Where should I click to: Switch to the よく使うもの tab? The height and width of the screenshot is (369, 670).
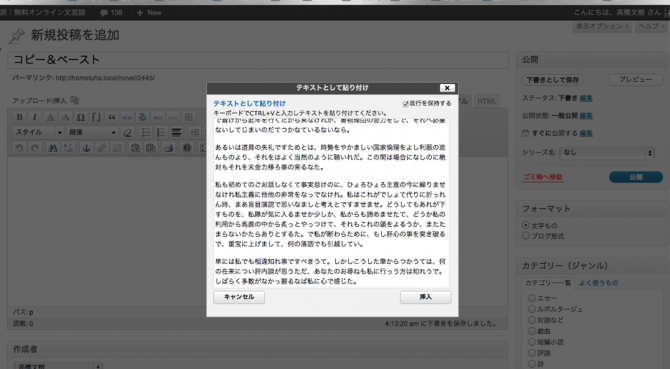599,283
